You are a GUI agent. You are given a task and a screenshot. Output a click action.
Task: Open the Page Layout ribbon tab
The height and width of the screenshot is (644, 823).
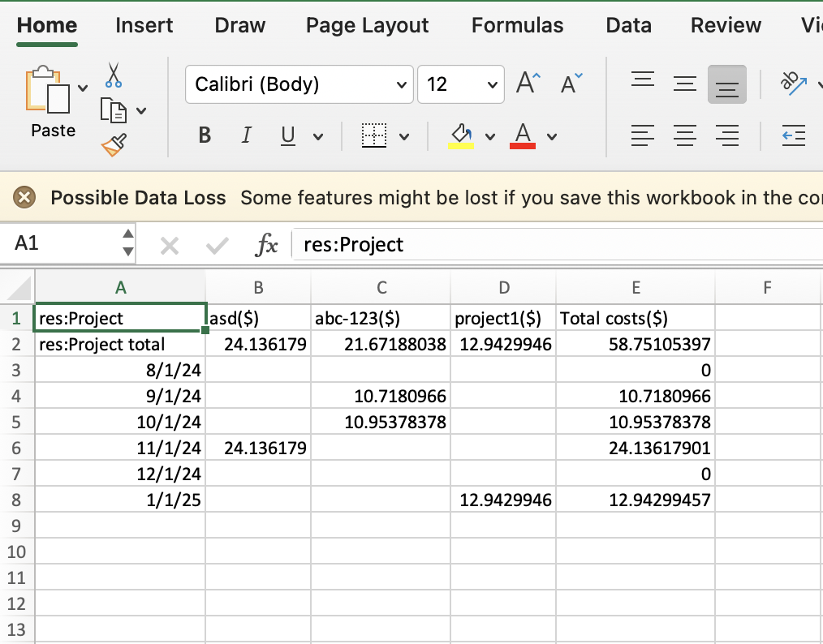coord(367,25)
